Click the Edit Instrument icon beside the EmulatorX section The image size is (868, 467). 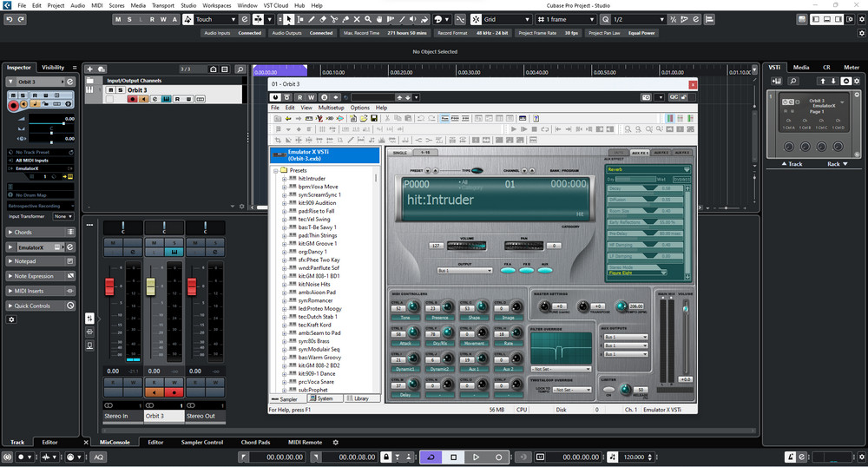click(70, 247)
